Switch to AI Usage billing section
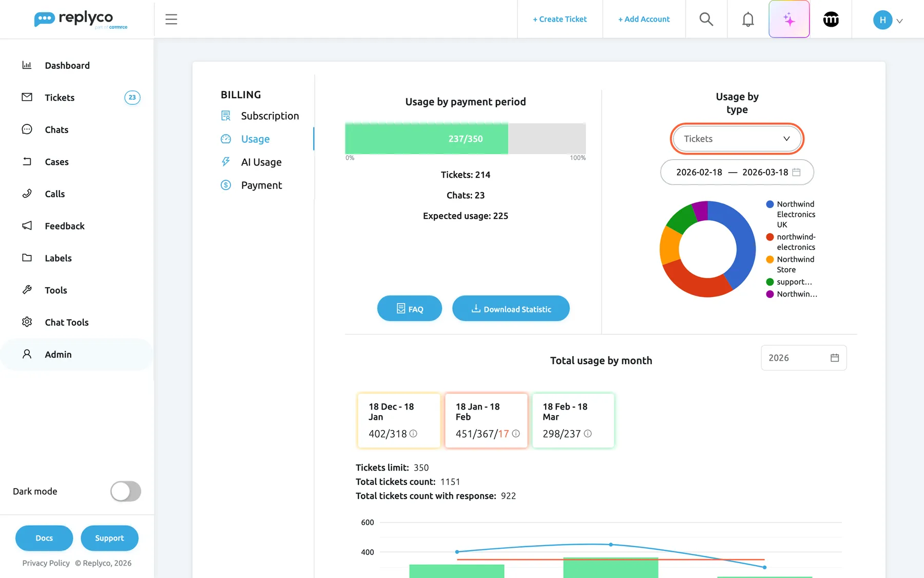 tap(252, 162)
